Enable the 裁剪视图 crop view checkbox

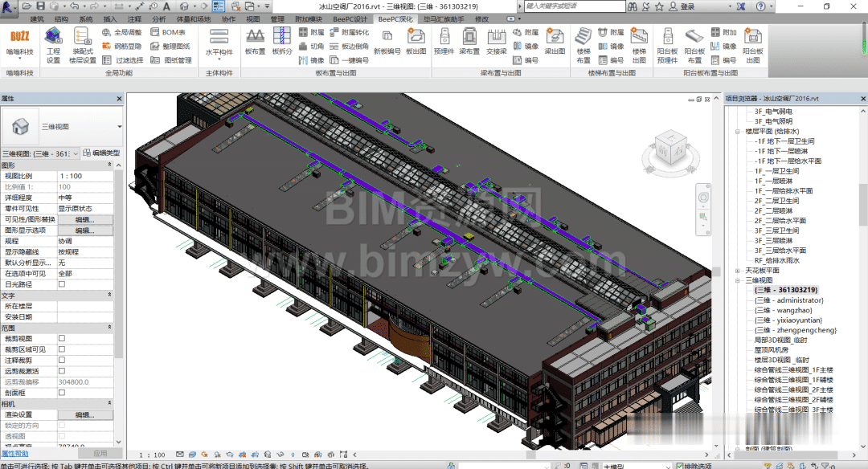click(62, 338)
